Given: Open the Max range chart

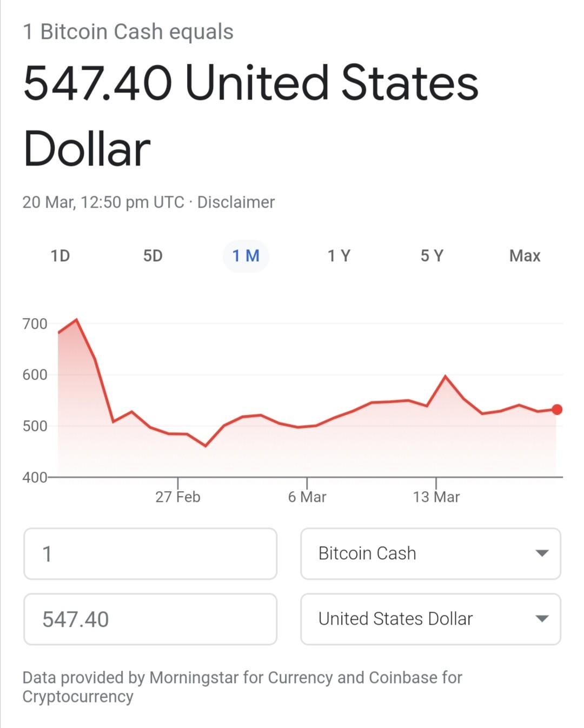Looking at the screenshot, I should pos(525,256).
